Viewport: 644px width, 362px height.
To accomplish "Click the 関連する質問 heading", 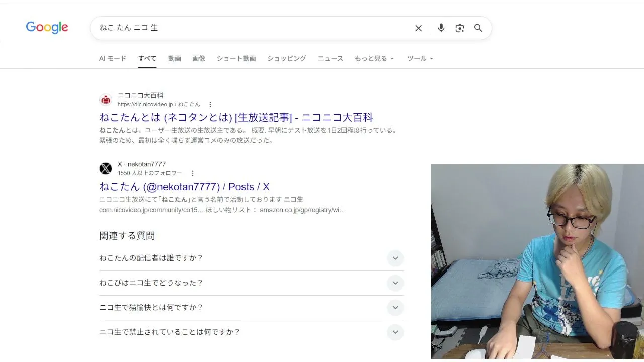I will click(x=127, y=236).
